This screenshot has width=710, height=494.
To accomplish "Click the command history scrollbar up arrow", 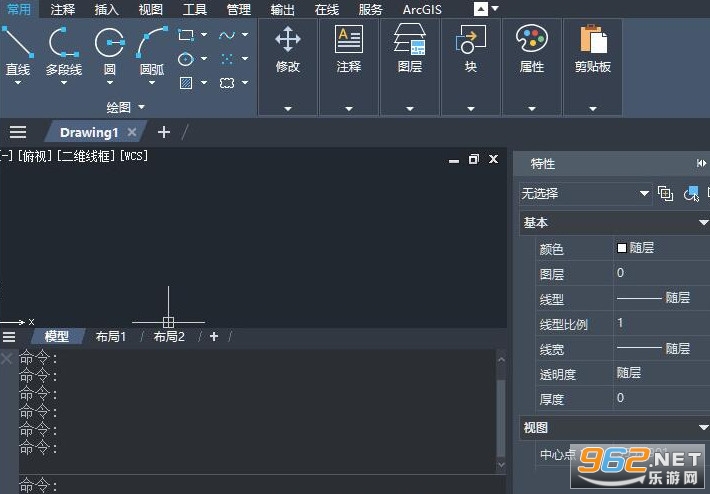I will 501,360.
